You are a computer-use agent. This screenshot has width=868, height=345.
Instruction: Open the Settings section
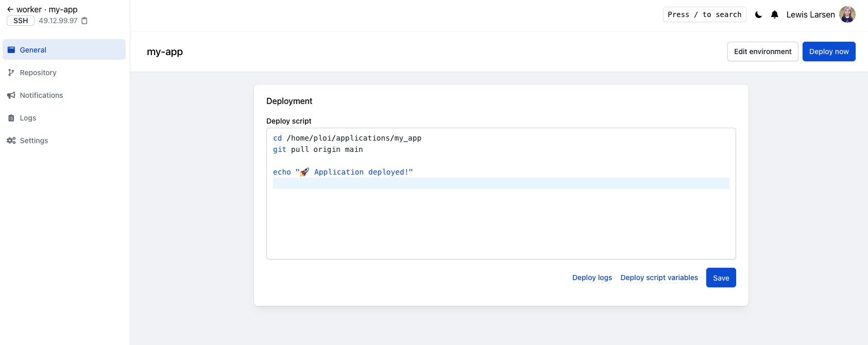click(x=64, y=141)
